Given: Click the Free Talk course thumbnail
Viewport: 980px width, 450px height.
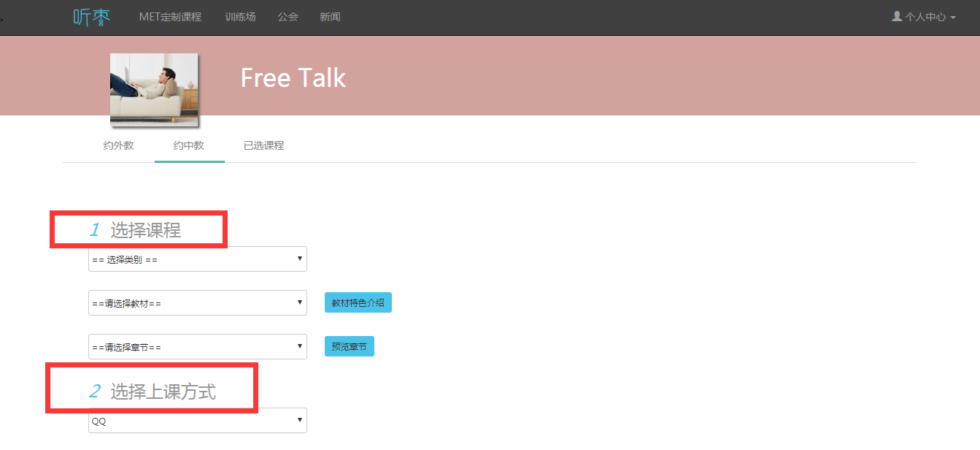Looking at the screenshot, I should 154,89.
